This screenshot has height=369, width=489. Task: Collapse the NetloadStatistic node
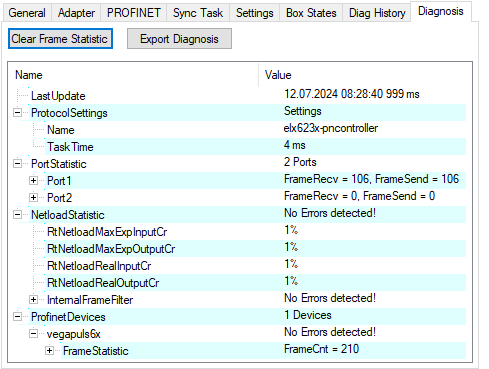click(17, 215)
